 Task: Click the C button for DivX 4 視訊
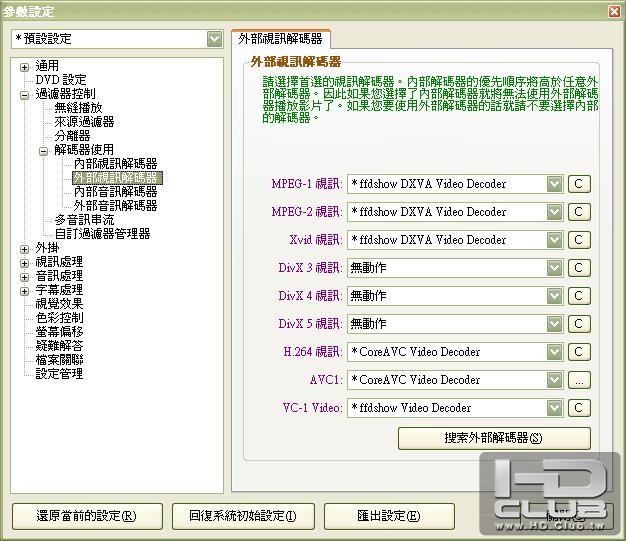[x=579, y=296]
